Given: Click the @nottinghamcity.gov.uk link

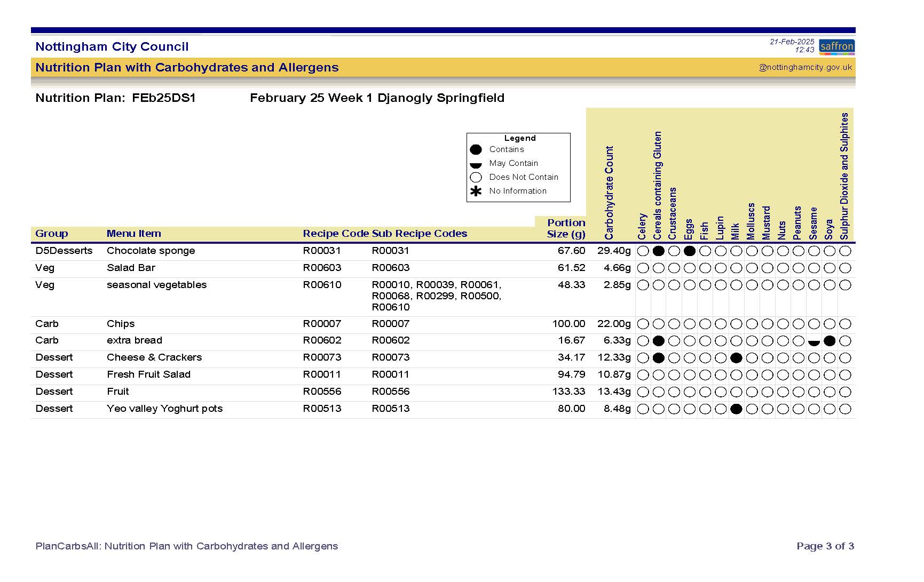Looking at the screenshot, I should pos(805,67).
